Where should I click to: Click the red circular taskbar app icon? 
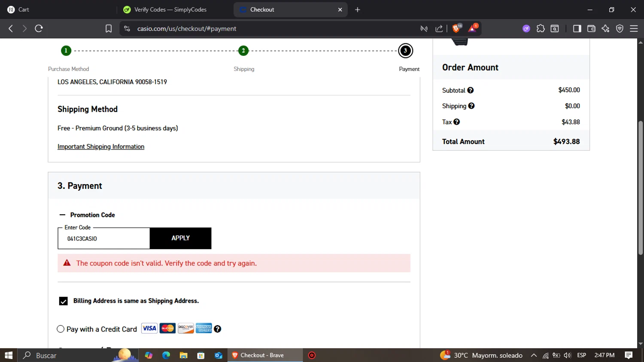pos(312,355)
